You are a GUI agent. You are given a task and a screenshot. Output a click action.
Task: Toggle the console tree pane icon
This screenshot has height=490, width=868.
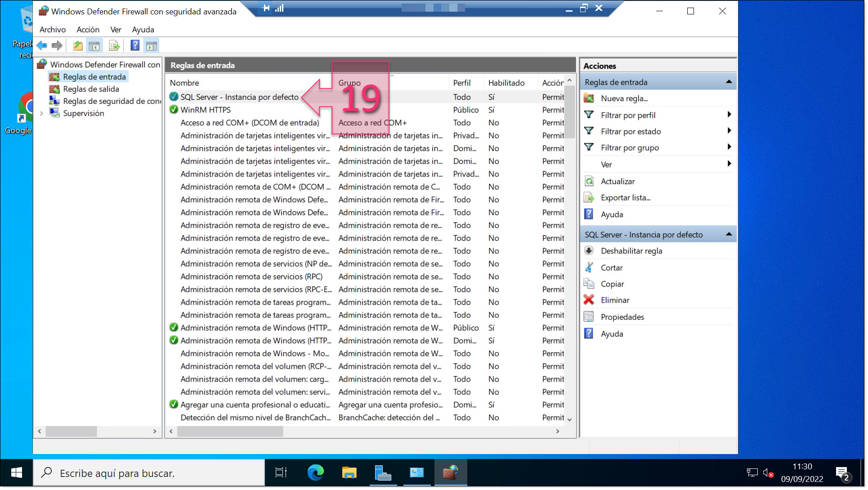pyautogui.click(x=94, y=45)
